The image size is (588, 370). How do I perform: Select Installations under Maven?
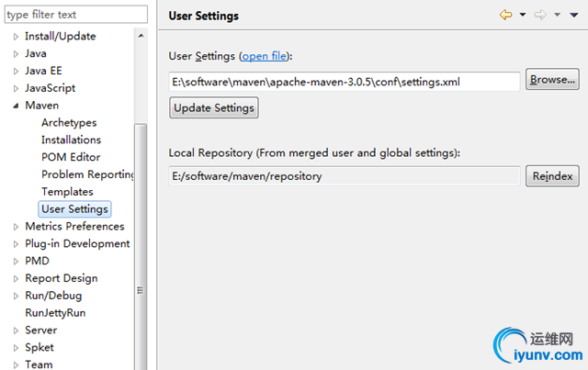(x=72, y=140)
